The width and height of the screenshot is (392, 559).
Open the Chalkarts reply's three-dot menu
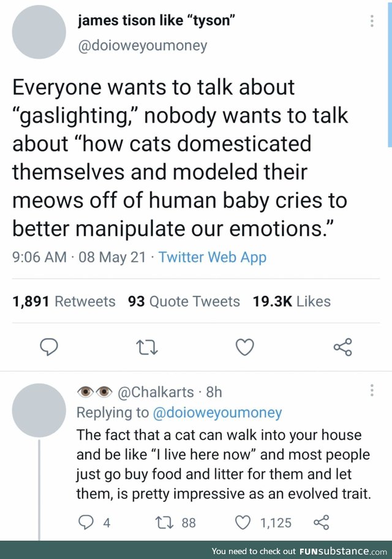tap(372, 390)
